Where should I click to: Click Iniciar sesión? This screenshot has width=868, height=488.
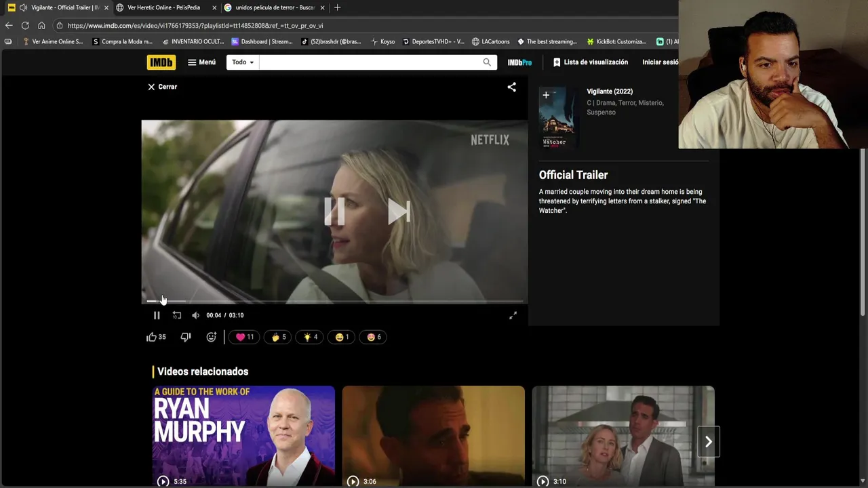click(x=660, y=62)
